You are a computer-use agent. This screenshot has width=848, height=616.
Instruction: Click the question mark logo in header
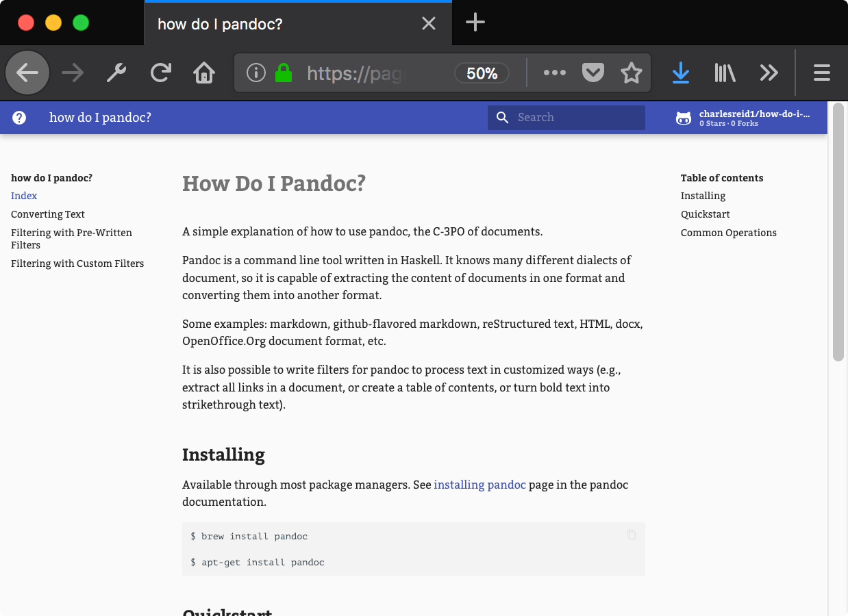click(19, 118)
